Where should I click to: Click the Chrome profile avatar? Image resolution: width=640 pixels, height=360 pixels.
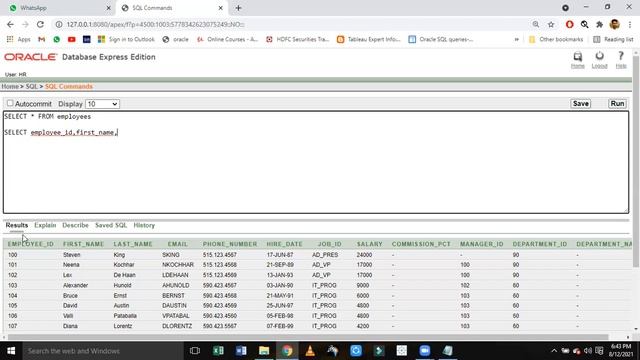tap(614, 24)
